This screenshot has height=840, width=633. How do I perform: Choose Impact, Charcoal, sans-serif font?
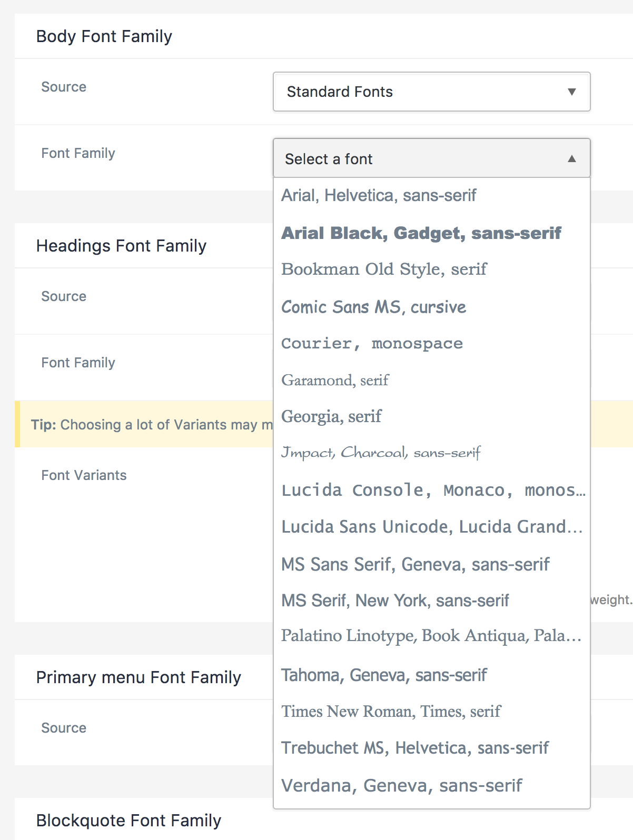381,453
